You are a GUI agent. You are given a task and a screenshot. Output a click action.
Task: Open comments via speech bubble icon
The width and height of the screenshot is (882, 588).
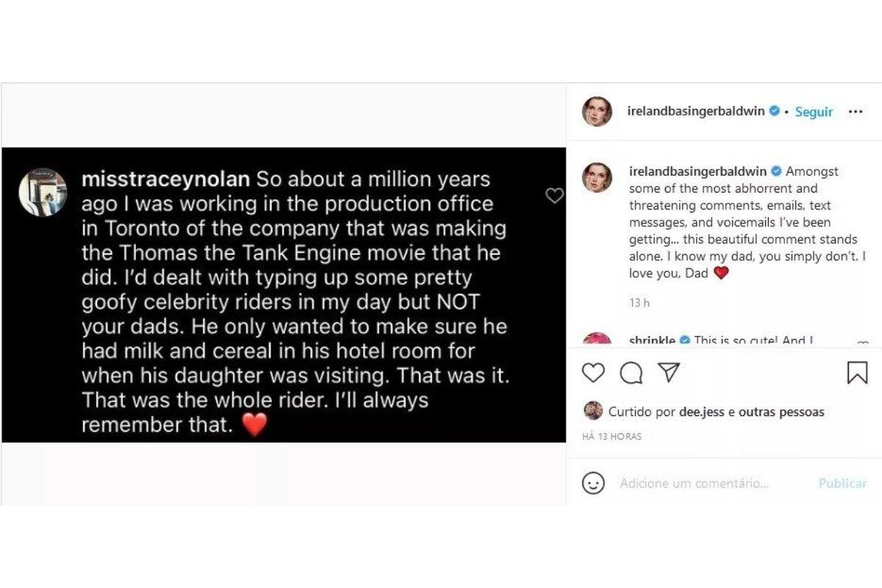(631, 373)
